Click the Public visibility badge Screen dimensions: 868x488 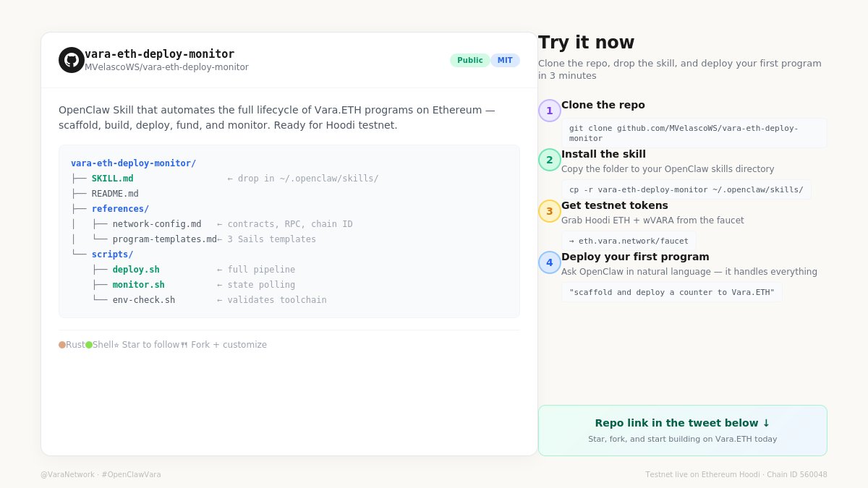[x=470, y=60]
